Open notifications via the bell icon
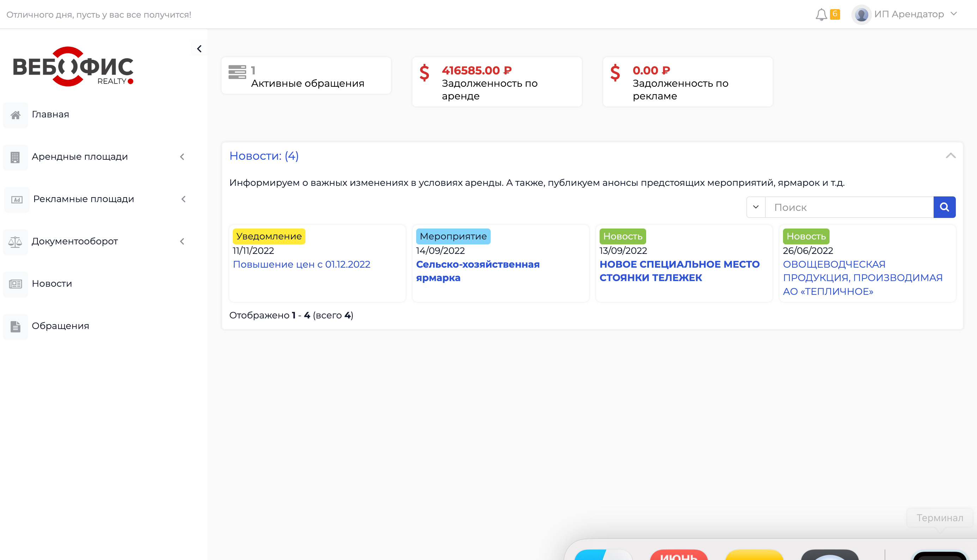Image resolution: width=977 pixels, height=560 pixels. (821, 14)
